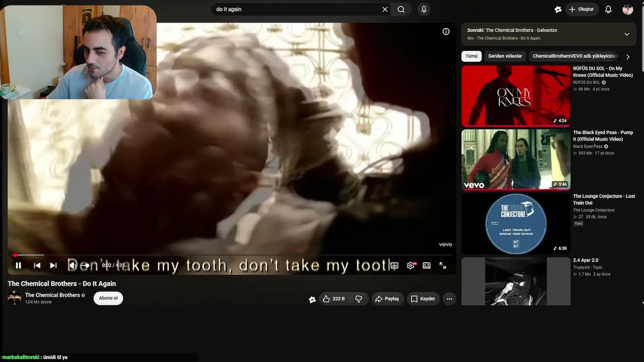Click 'The Lounge Conjecture - Last Train Out' title
The width and height of the screenshot is (644, 362).
click(x=604, y=200)
